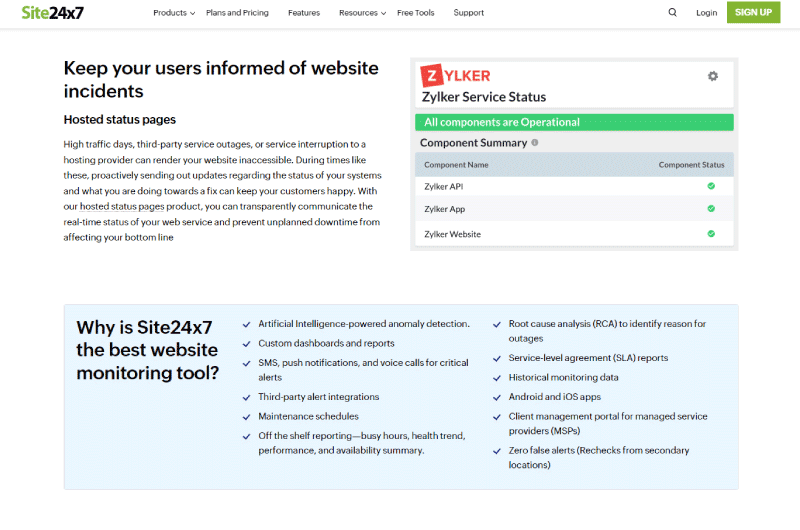
Task: Open Free Tools from navigation
Action: click(416, 13)
